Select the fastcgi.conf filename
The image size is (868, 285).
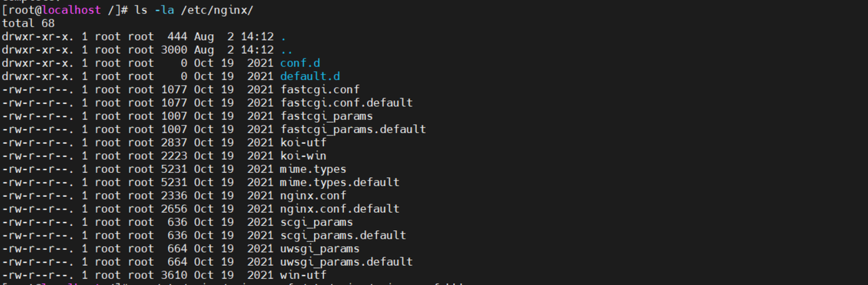point(319,90)
